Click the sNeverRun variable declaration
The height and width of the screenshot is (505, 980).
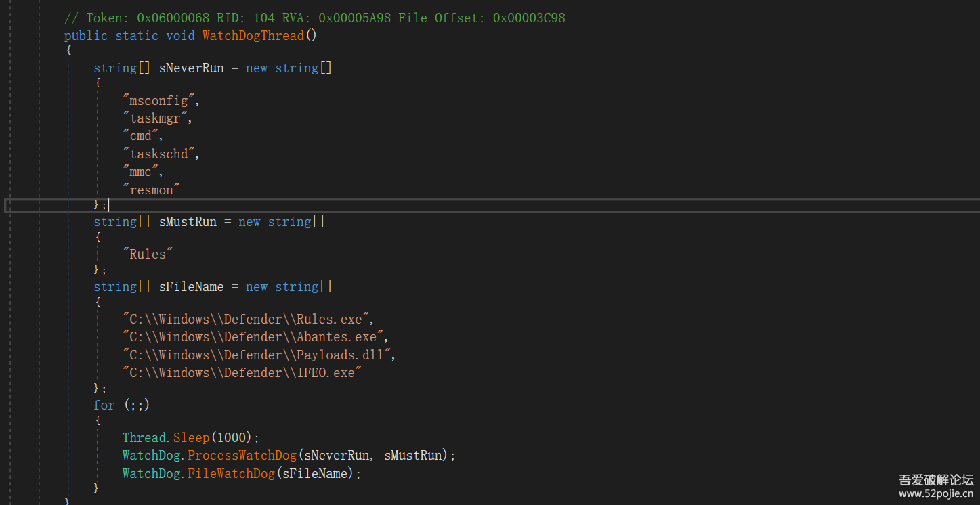tap(191, 68)
